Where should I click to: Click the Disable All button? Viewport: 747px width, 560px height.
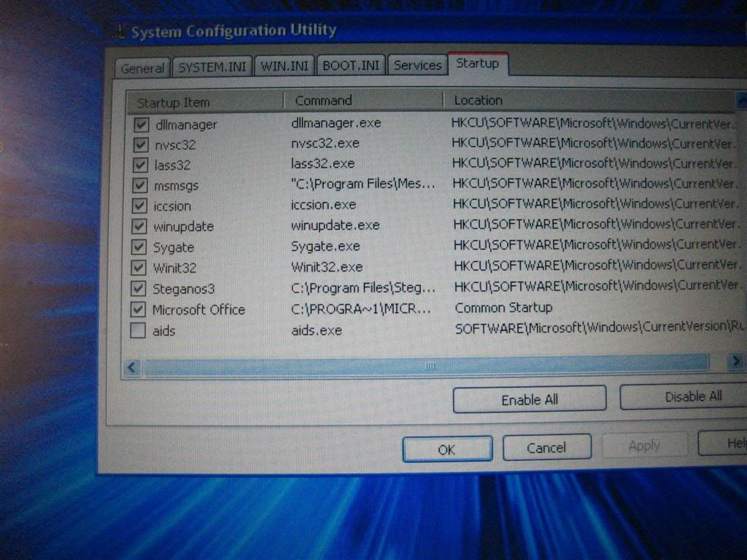coord(684,397)
